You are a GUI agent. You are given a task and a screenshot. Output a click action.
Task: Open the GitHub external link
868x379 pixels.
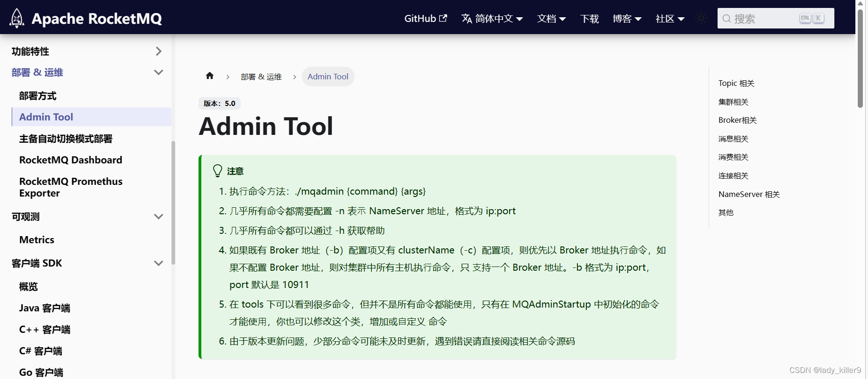point(426,19)
